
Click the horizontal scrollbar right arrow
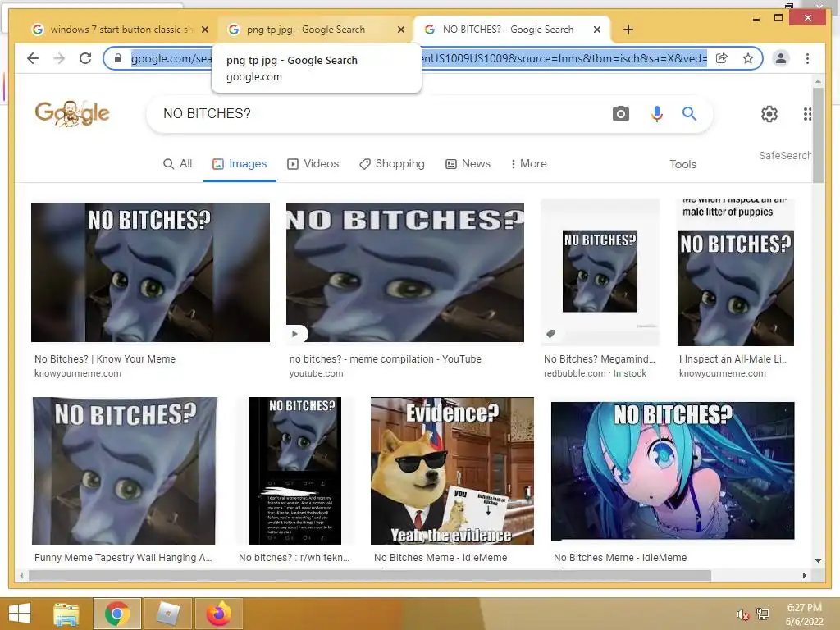[x=804, y=575]
